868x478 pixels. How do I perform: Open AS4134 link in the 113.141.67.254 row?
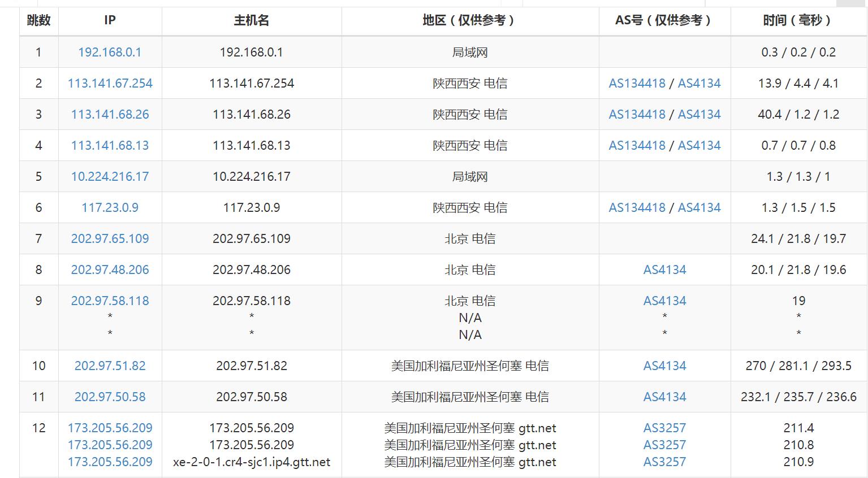click(x=699, y=83)
